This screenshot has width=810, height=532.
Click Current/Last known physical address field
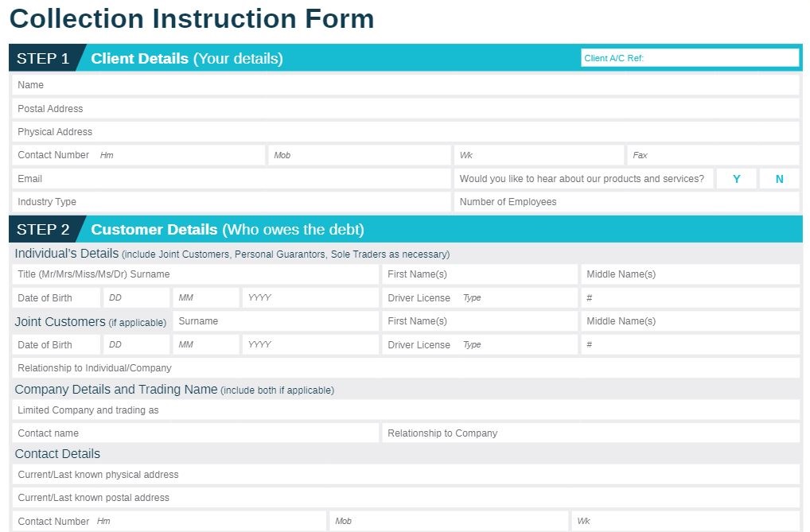pyautogui.click(x=406, y=474)
